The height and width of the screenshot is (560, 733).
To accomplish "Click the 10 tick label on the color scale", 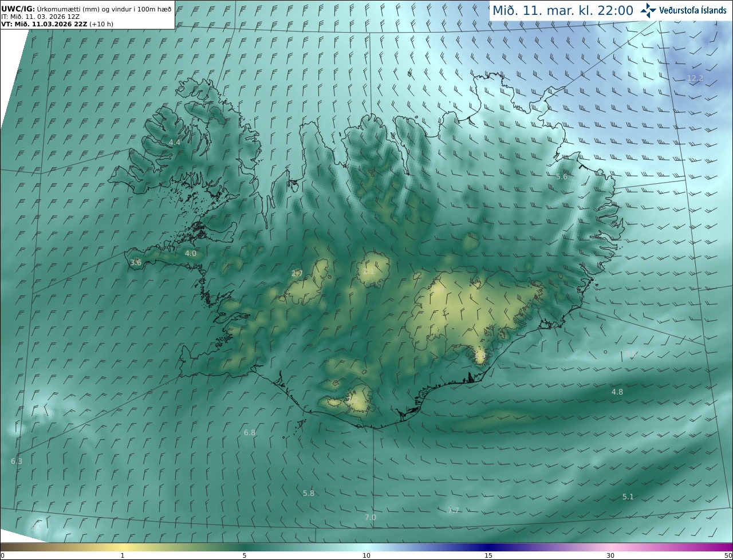I will (x=366, y=555).
